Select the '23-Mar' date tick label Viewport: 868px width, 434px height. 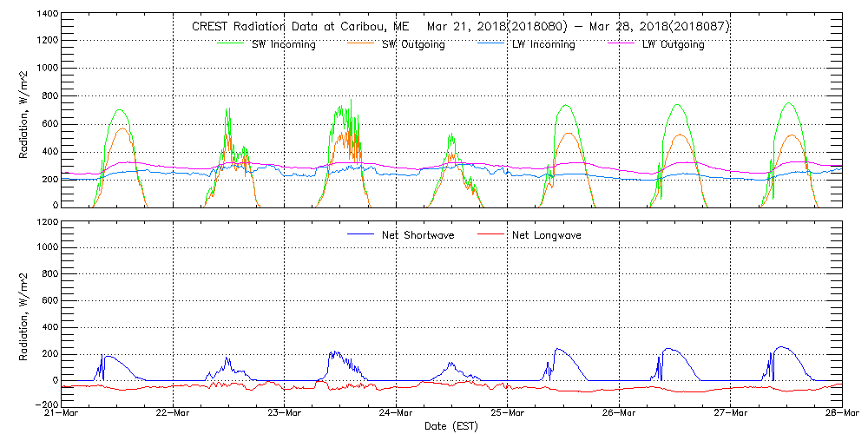tap(285, 413)
